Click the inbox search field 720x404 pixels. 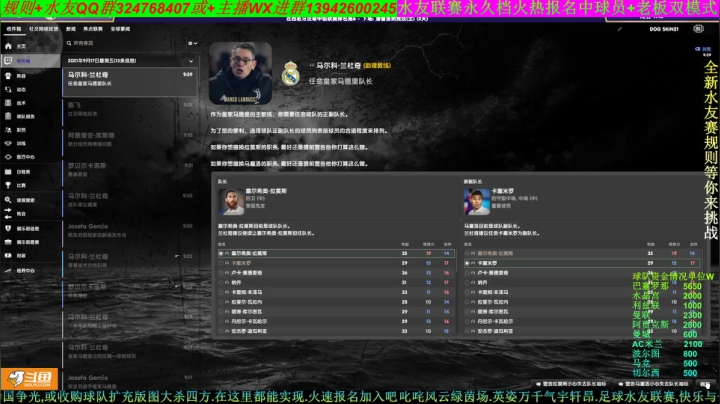[x=124, y=43]
